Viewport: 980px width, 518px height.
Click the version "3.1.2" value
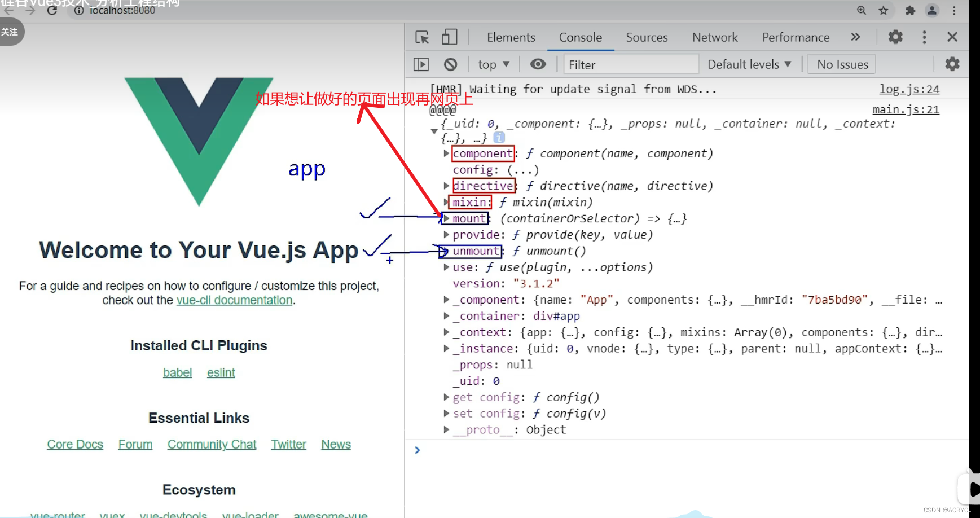536,283
